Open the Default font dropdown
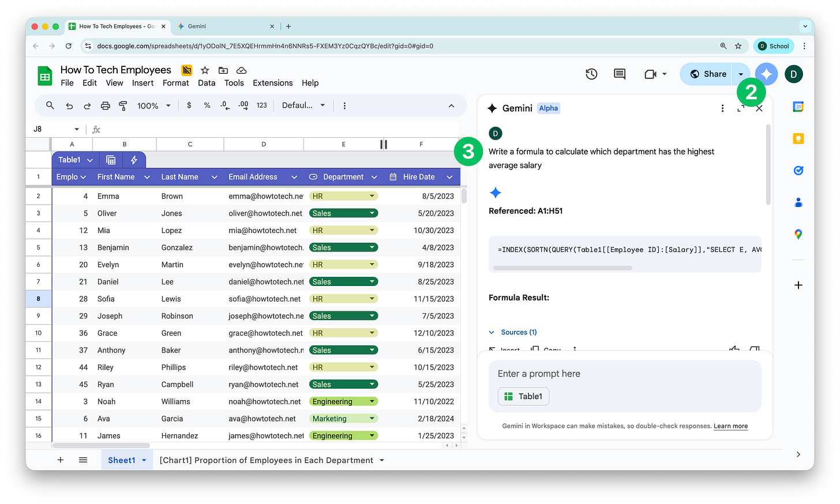 tap(303, 106)
